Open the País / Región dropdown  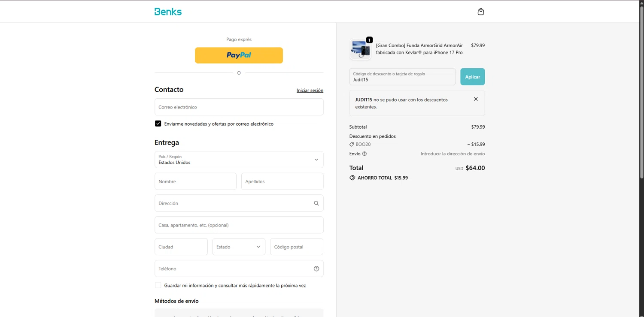239,160
